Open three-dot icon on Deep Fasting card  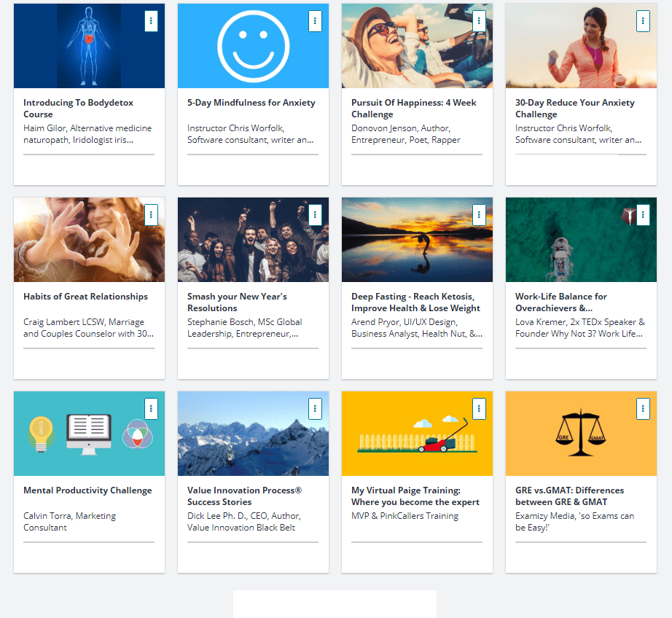(x=479, y=215)
